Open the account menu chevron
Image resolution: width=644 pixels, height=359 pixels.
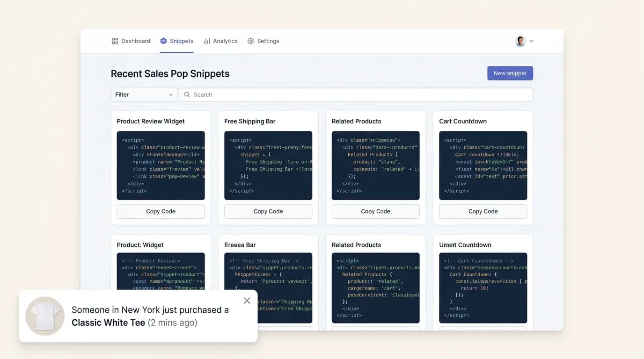tap(531, 41)
